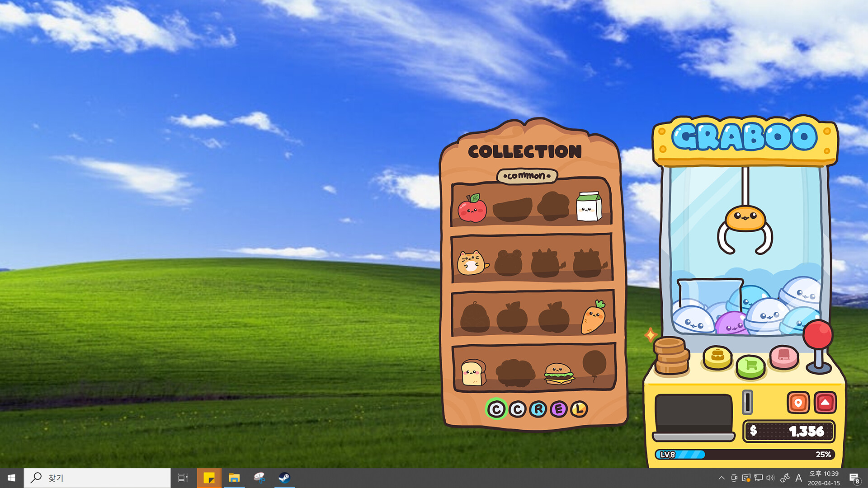The image size is (868, 488).
Task: Select the red apple in the collection
Action: (x=472, y=208)
